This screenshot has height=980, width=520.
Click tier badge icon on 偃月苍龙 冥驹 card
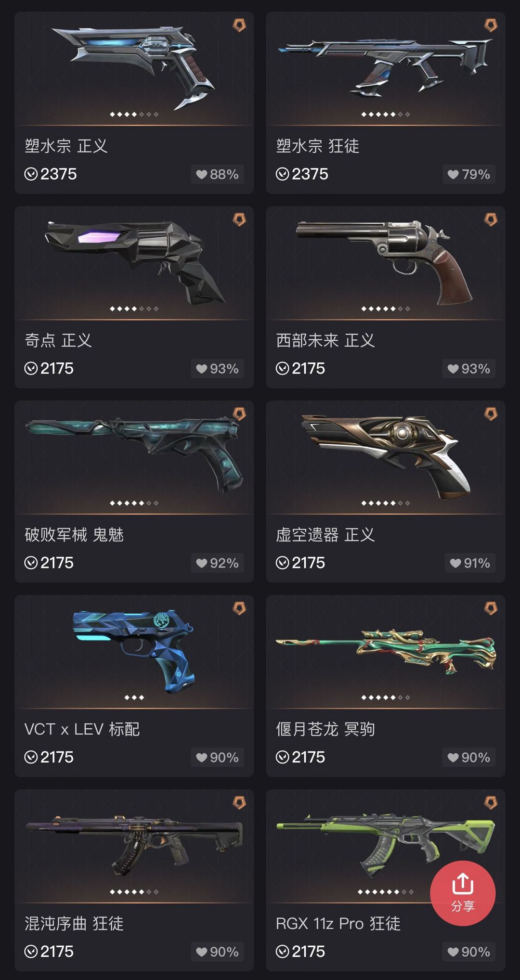click(491, 608)
